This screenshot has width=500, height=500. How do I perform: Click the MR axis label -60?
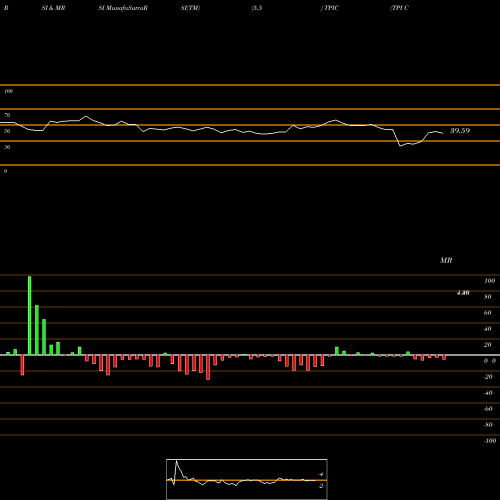pyautogui.click(x=488, y=409)
